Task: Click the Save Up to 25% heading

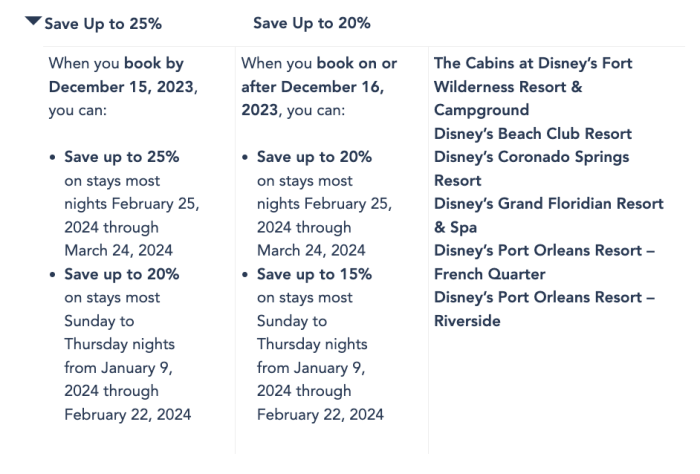Action: [104, 23]
